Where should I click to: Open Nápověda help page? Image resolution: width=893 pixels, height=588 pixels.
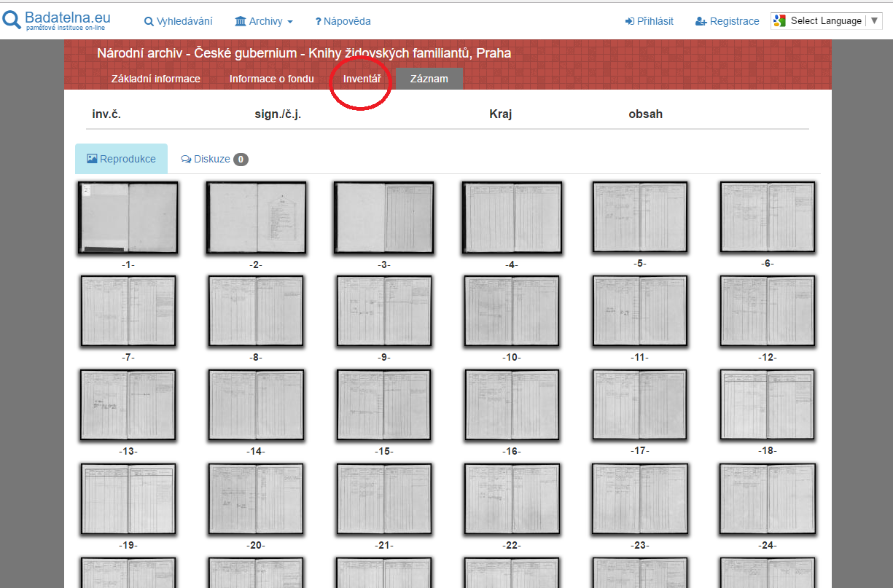pyautogui.click(x=343, y=22)
